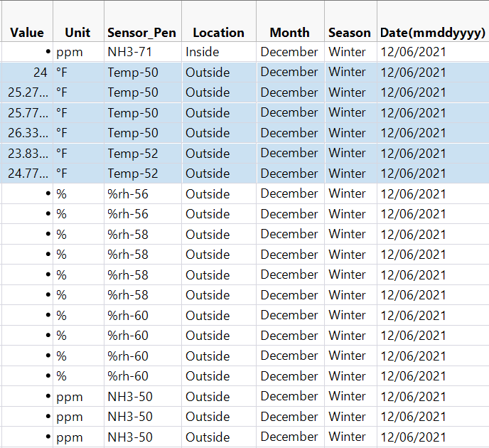Select the Season column header
Screen dimensions: 489x448
coord(350,33)
